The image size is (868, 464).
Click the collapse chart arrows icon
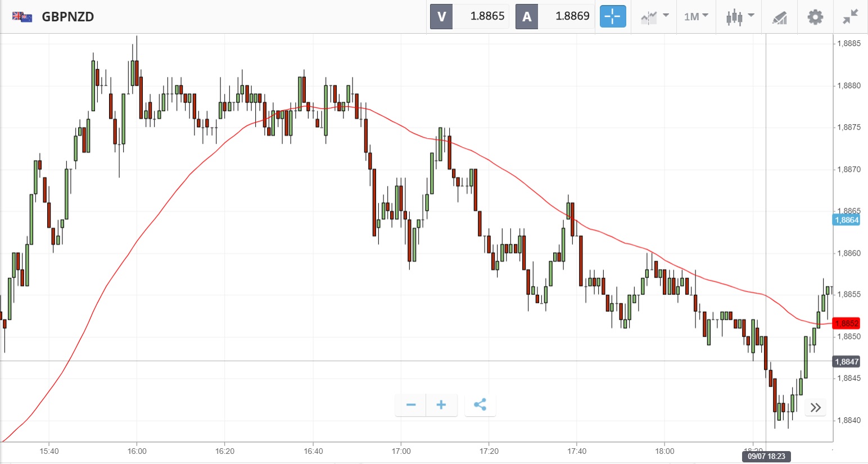click(x=851, y=17)
